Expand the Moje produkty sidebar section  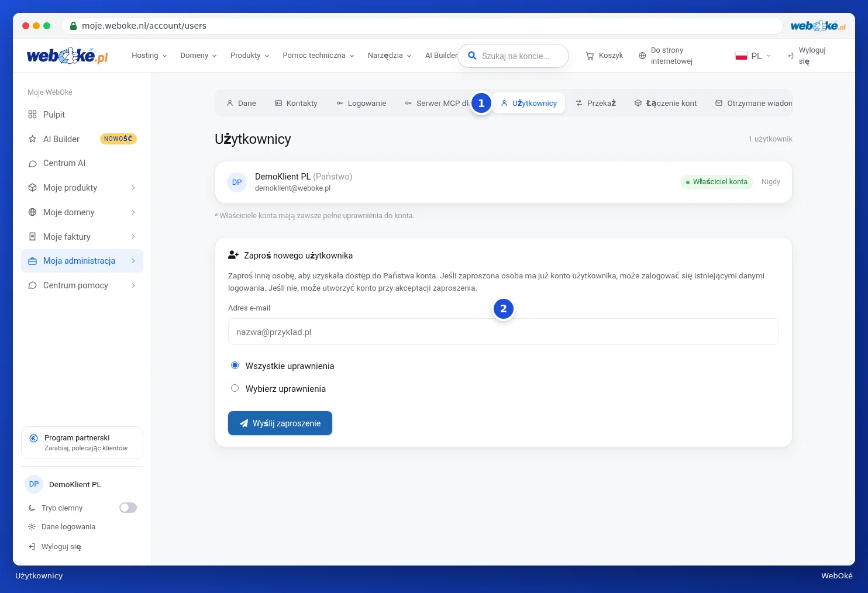[x=82, y=188]
